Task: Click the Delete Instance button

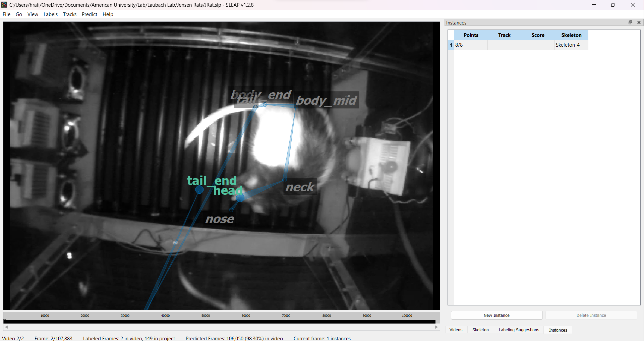Action: (591, 315)
